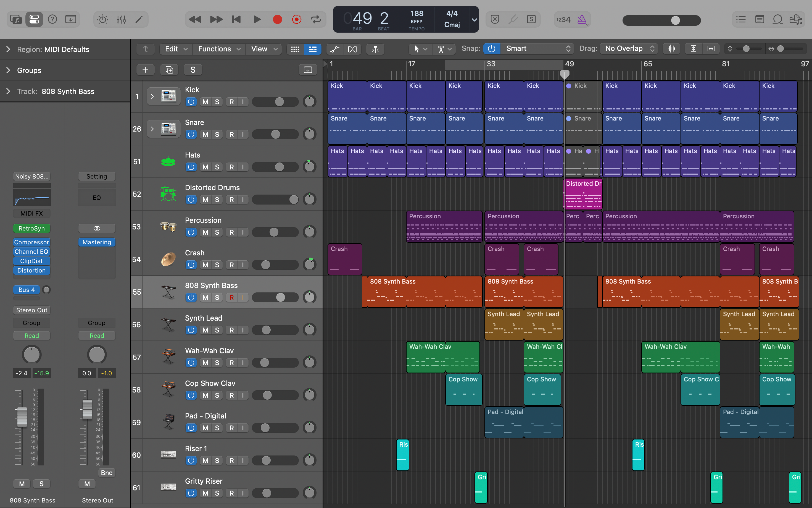
Task: Toggle Cycle mode button
Action: (x=315, y=20)
